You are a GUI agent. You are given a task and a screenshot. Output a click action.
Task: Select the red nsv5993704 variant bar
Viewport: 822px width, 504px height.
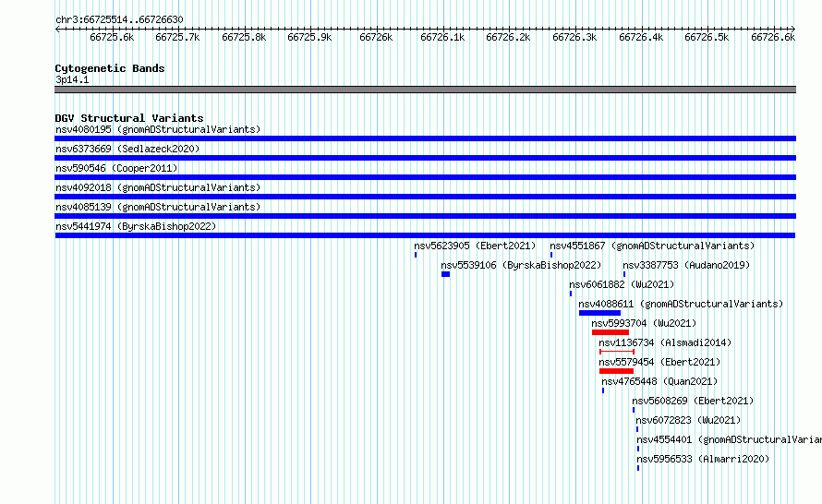coord(610,332)
